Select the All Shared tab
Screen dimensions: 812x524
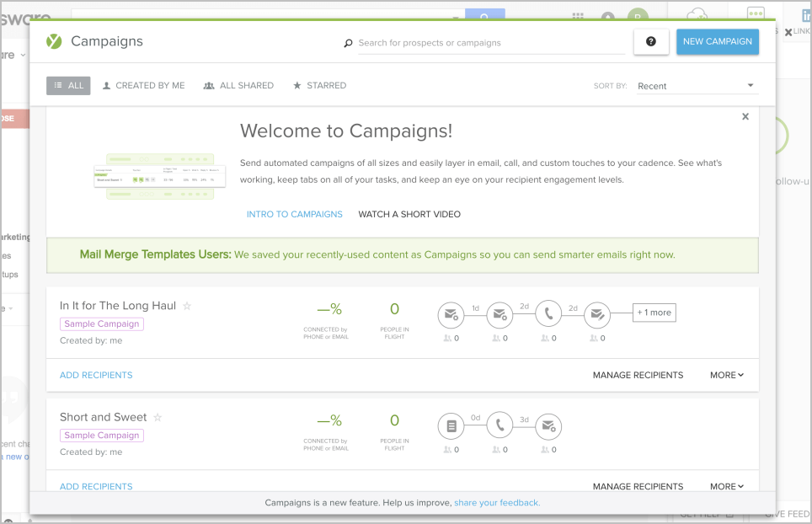click(238, 86)
